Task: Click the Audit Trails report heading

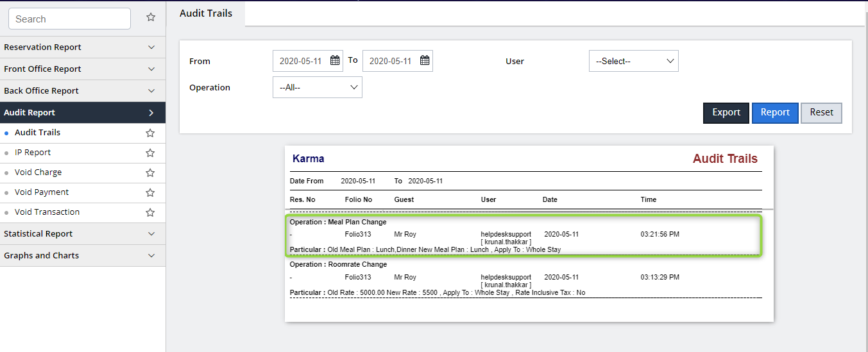Action: 725,158
